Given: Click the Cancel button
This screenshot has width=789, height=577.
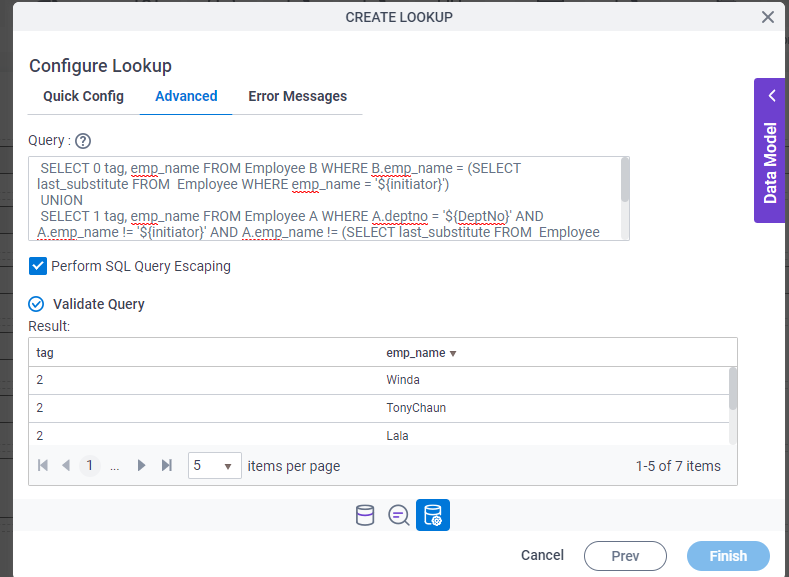Looking at the screenshot, I should point(542,556).
